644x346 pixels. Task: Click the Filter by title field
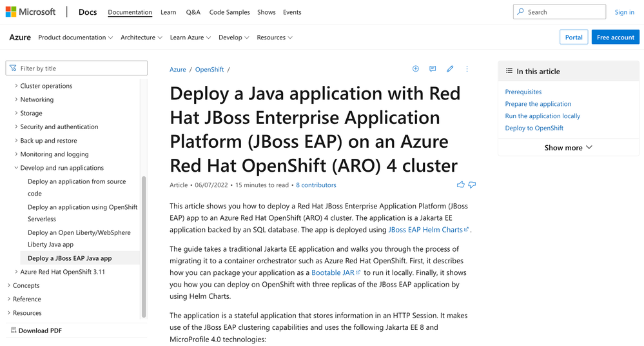point(77,68)
